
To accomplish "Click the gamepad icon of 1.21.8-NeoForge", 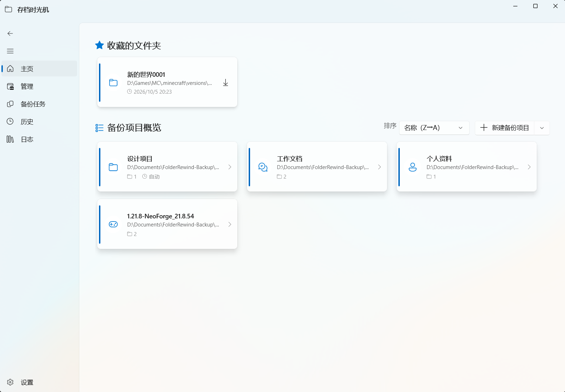I will pyautogui.click(x=113, y=224).
